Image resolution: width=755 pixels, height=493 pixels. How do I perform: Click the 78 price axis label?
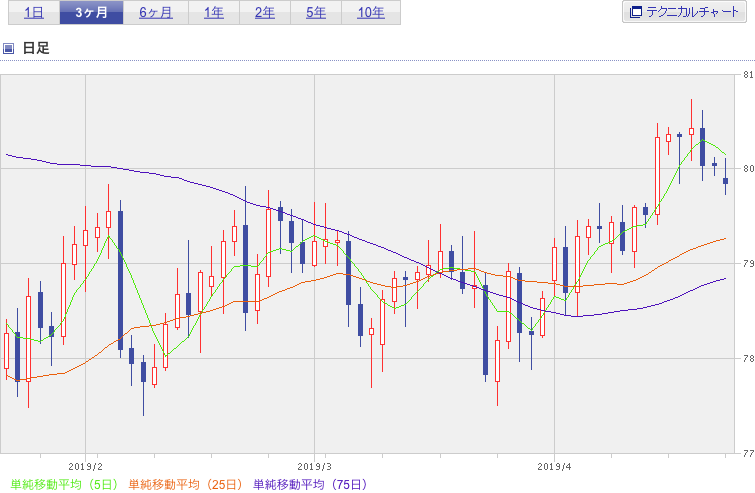coord(748,358)
